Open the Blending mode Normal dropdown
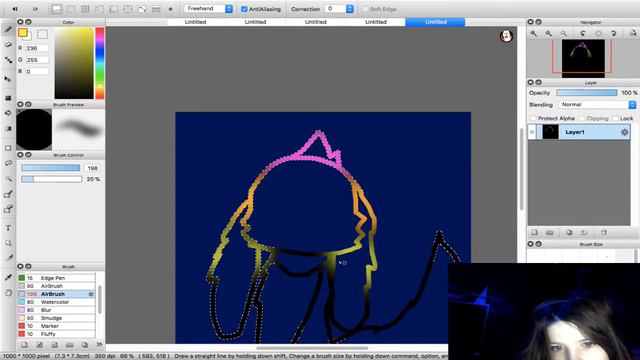 point(597,105)
